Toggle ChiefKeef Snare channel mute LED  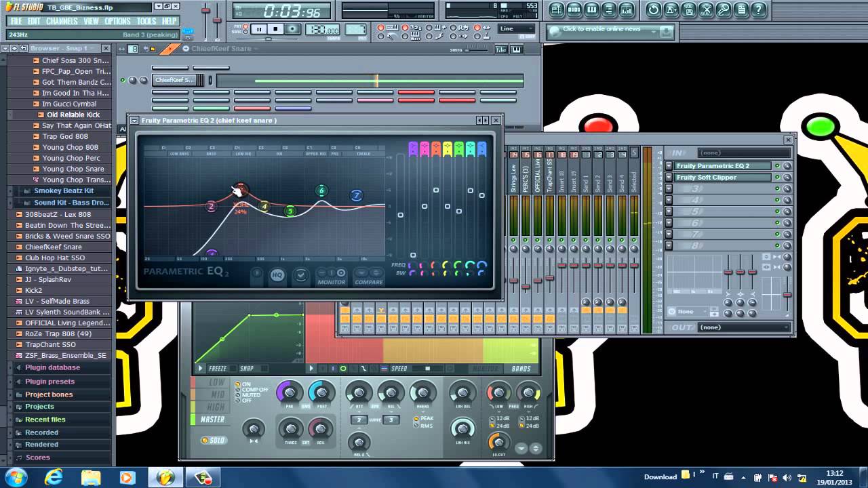tap(123, 80)
